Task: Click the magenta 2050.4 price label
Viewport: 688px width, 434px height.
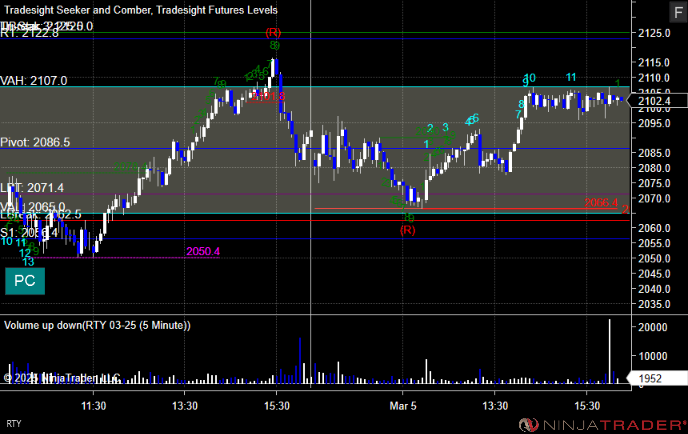Action: [203, 251]
